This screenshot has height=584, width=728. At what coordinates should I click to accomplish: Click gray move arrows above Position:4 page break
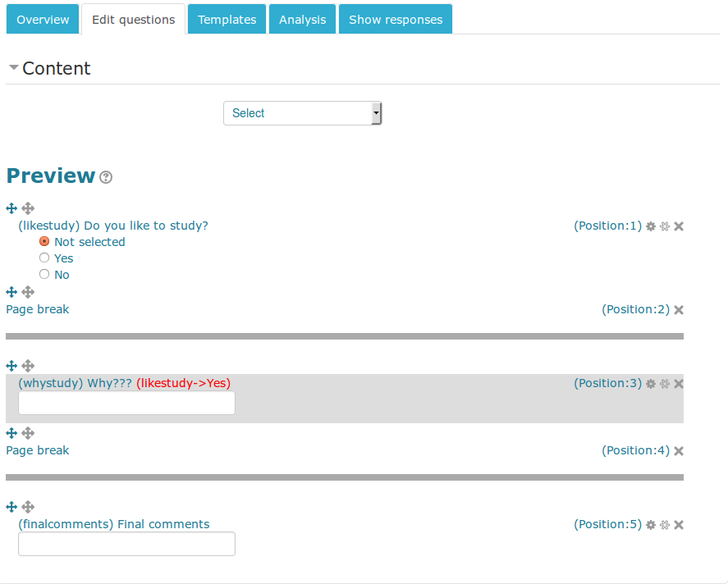pyautogui.click(x=28, y=433)
